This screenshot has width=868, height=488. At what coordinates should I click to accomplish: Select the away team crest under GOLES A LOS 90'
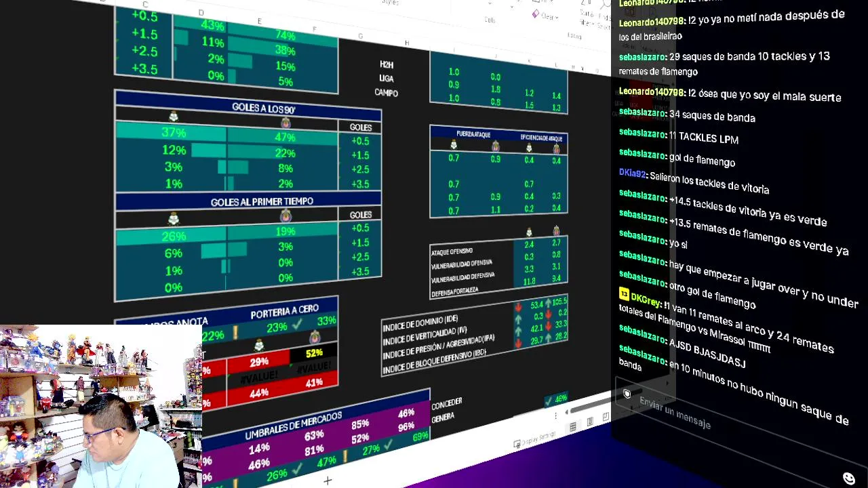point(285,123)
